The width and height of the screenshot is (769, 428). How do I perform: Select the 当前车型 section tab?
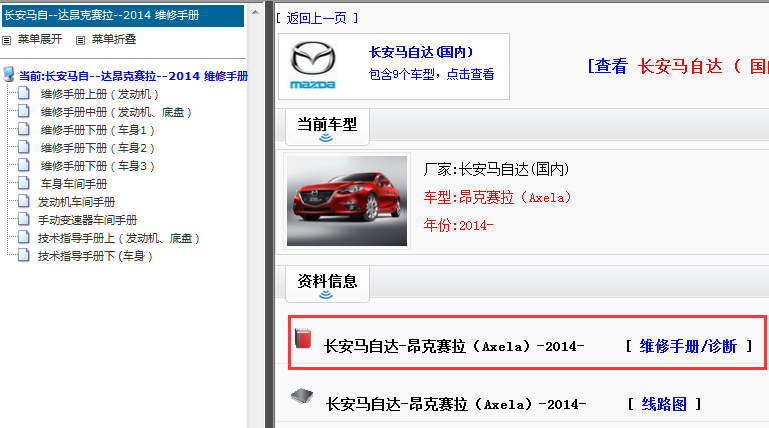[x=327, y=127]
